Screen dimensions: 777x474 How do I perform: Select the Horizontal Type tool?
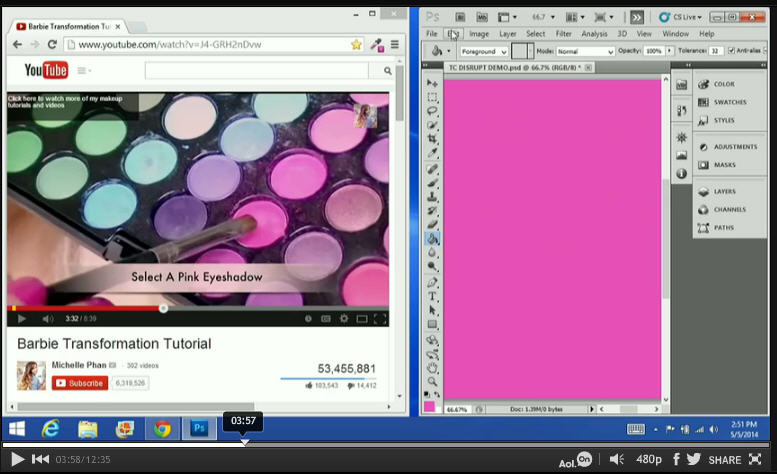(432, 296)
